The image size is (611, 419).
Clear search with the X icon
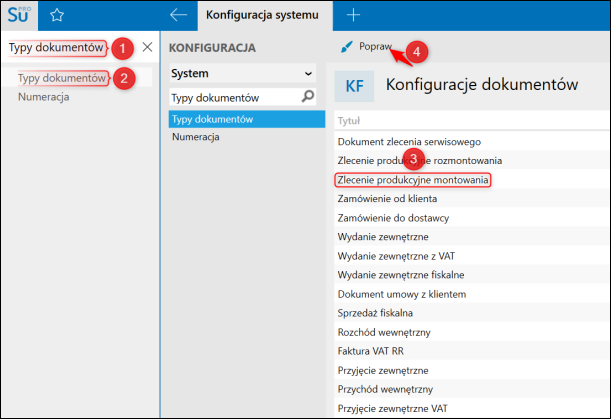(147, 47)
